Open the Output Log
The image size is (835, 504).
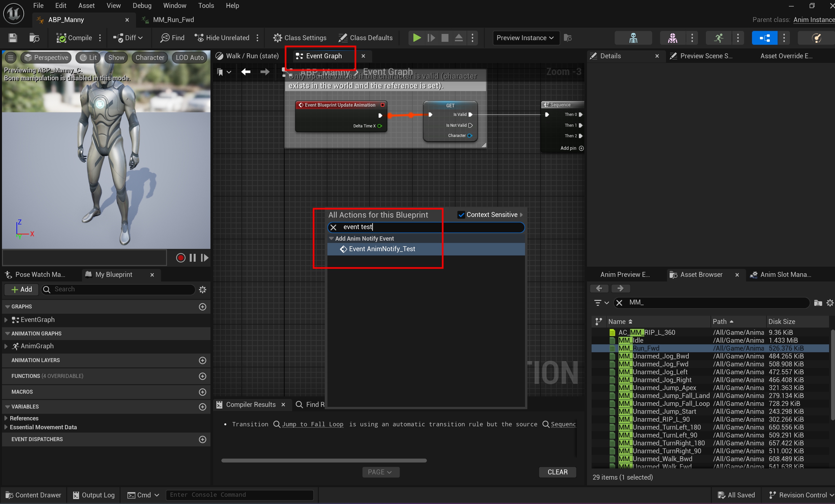(94, 495)
